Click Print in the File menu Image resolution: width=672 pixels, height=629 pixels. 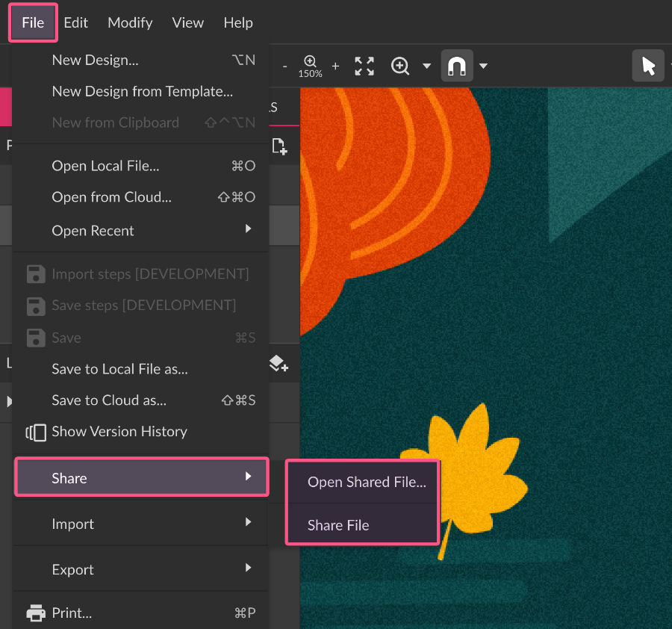click(x=72, y=613)
